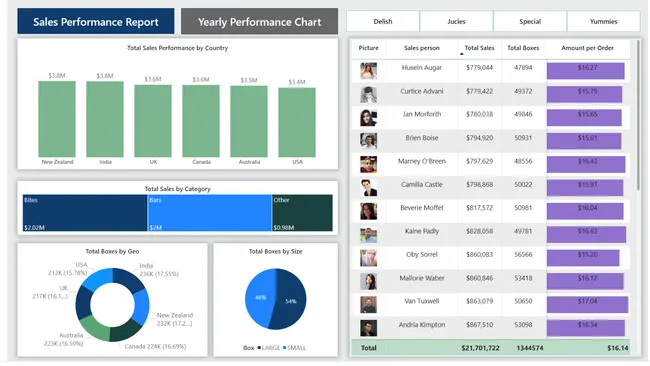Click the Kaine Padly name cell
The image size is (650, 366).
422,231
